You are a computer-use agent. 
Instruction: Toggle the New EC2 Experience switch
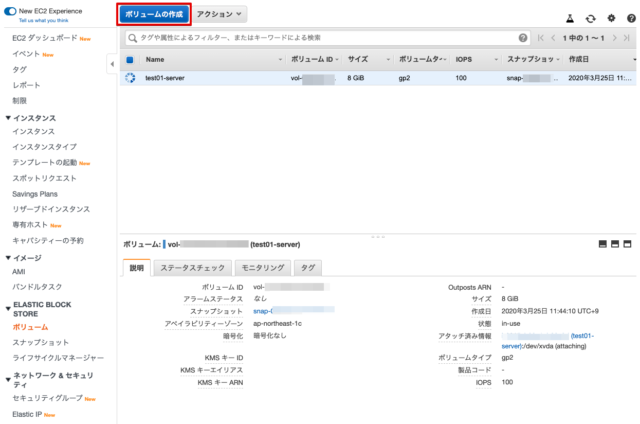pos(10,11)
